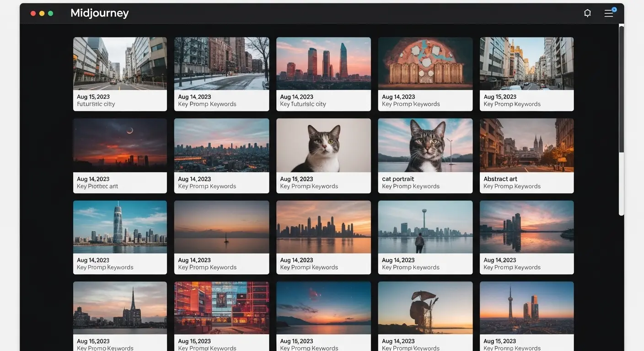Image resolution: width=644 pixels, height=351 pixels.
Task: Click the yellow minimize window button
Action: tap(42, 13)
